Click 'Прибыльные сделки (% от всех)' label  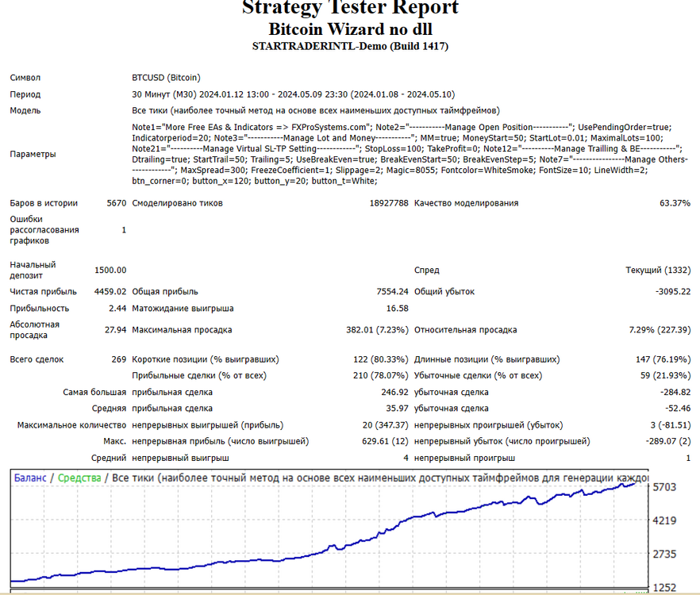(x=199, y=375)
